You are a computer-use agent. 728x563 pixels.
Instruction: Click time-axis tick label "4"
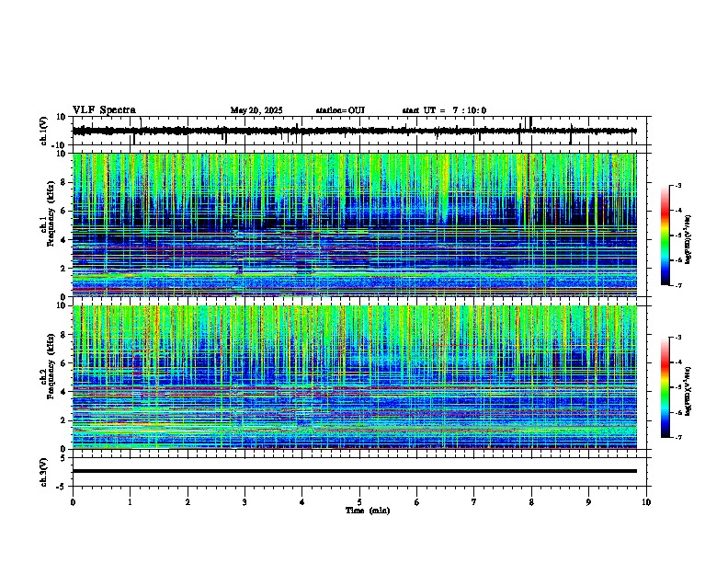[x=302, y=502]
